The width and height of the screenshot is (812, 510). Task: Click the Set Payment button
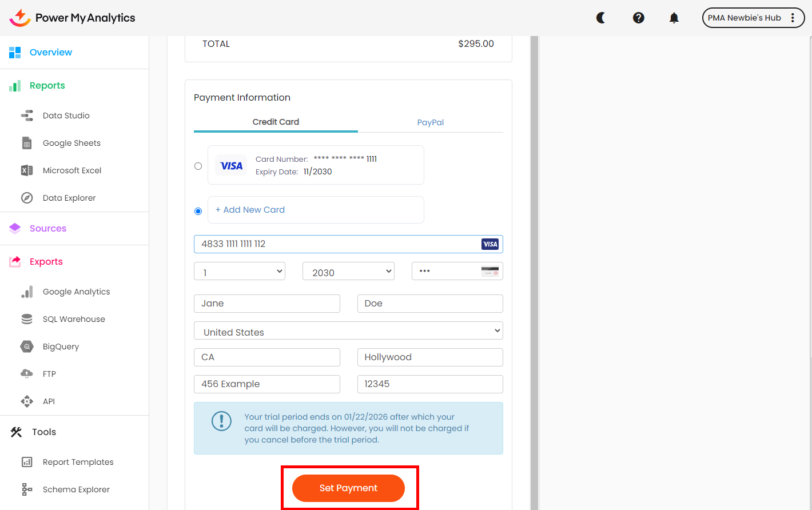click(348, 488)
